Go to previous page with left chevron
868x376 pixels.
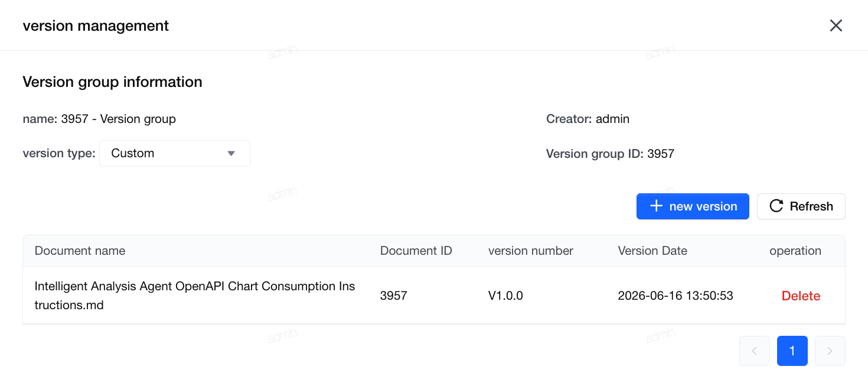755,351
